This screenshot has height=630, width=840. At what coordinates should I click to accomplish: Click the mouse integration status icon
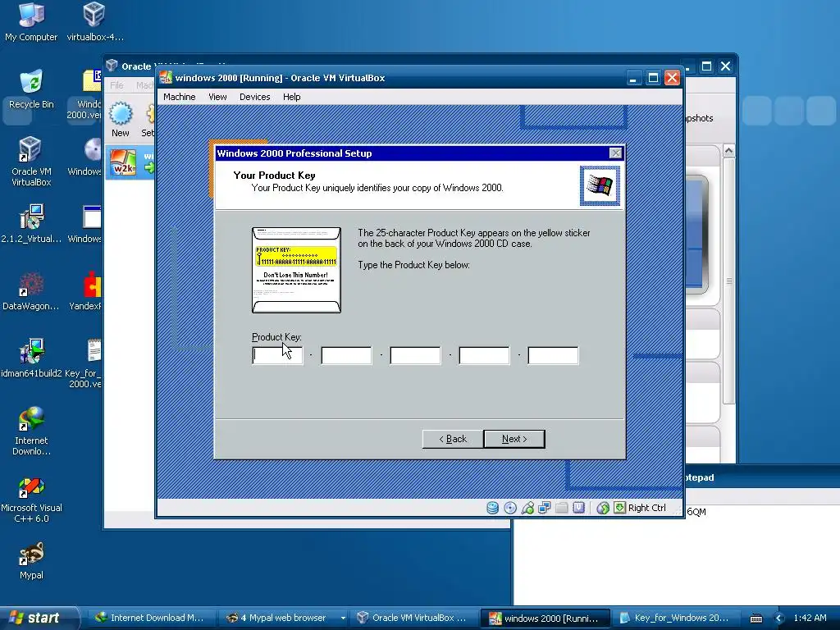pos(603,508)
